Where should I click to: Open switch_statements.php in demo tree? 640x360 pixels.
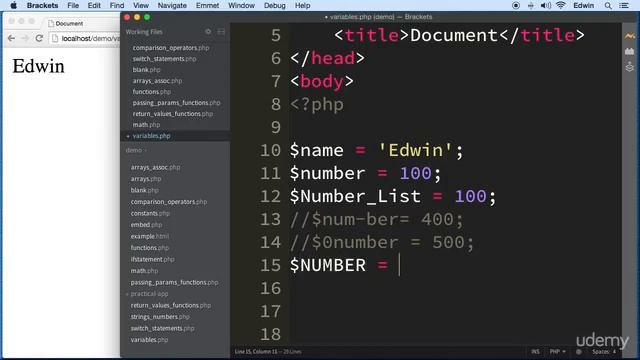162,328
